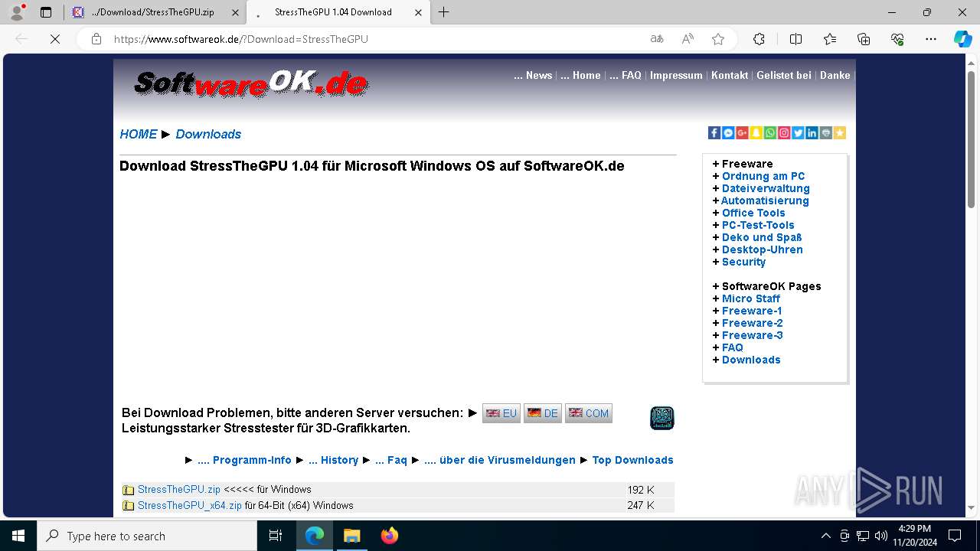Open Task View on the taskbar
Image resolution: width=980 pixels, height=551 pixels.
pyautogui.click(x=276, y=536)
